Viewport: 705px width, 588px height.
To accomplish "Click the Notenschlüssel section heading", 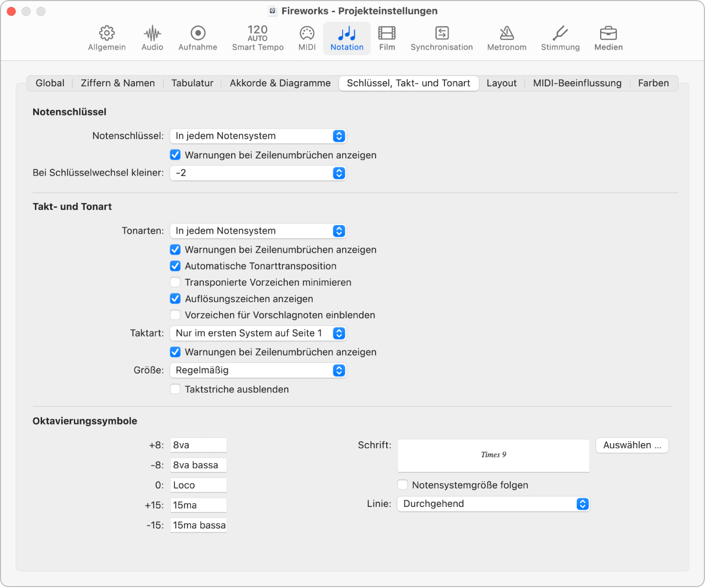I will click(69, 112).
